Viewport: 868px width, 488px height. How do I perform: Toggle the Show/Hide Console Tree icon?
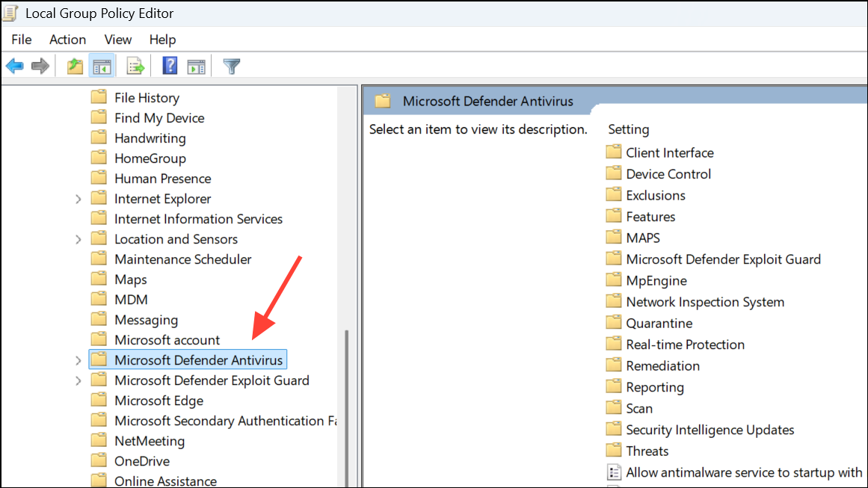click(102, 66)
